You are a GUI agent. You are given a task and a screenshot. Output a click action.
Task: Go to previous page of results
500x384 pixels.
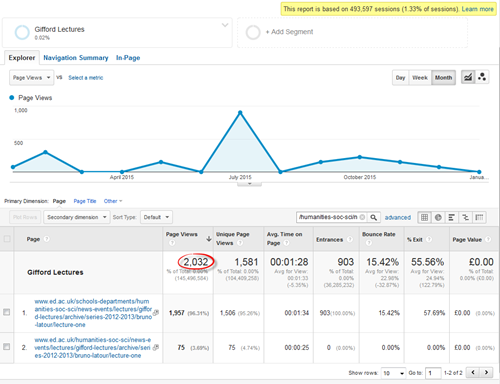[x=473, y=372]
